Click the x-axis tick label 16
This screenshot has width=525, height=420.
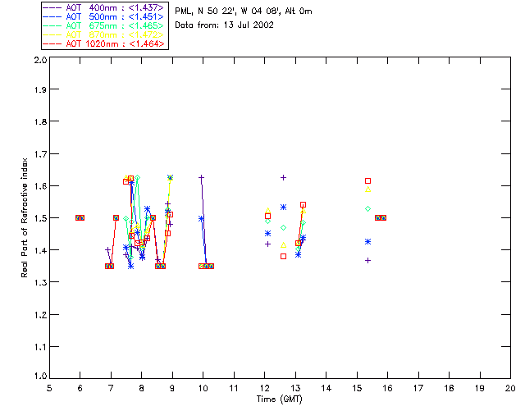[x=388, y=389]
